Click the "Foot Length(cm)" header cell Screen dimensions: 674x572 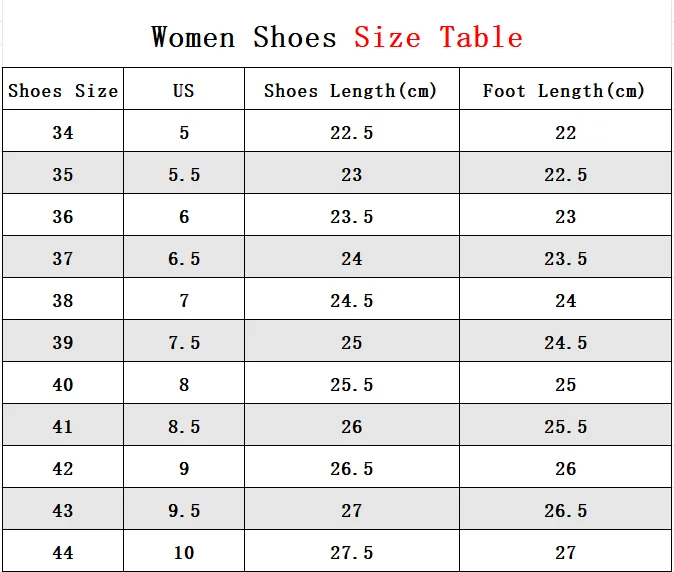[565, 91]
